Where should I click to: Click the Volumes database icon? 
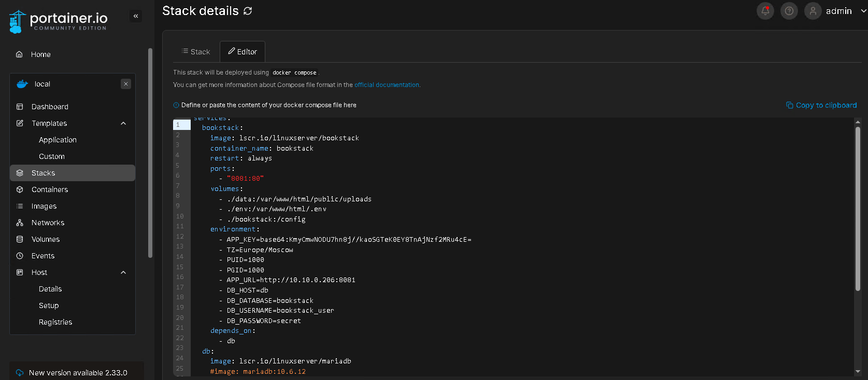(20, 239)
